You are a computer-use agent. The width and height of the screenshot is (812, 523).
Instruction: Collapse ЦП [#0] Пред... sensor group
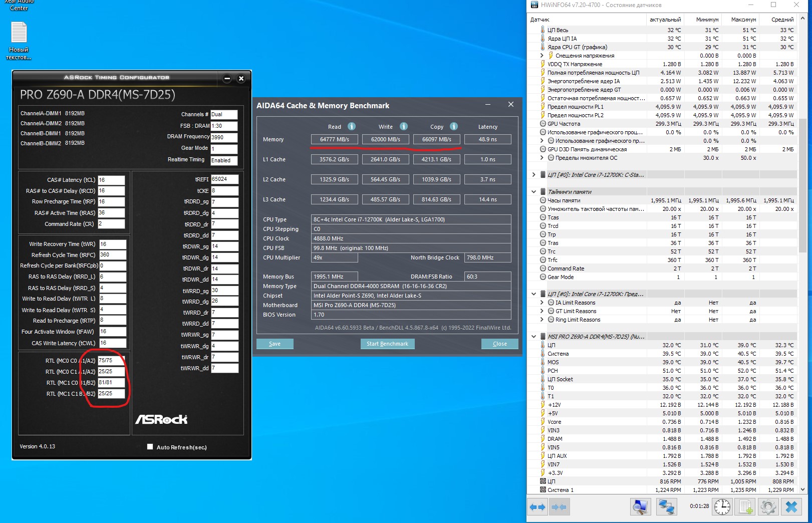534,294
